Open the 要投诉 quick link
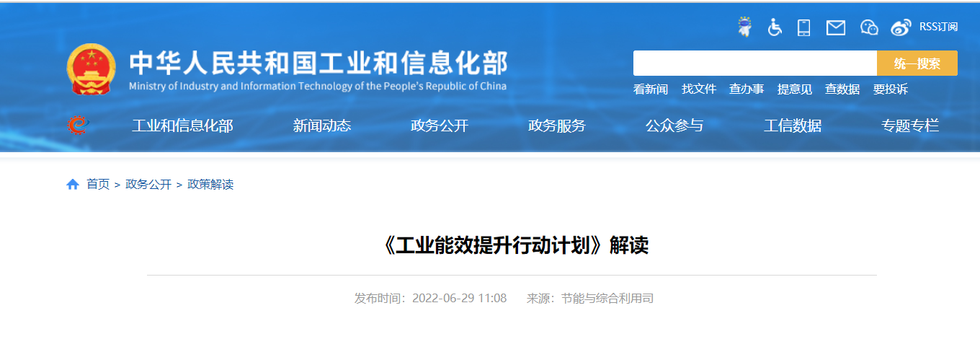 [x=891, y=89]
